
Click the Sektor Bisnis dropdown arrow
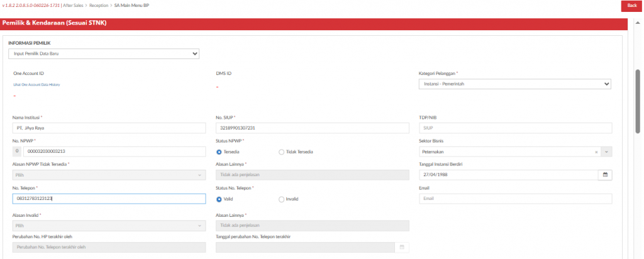pos(606,152)
